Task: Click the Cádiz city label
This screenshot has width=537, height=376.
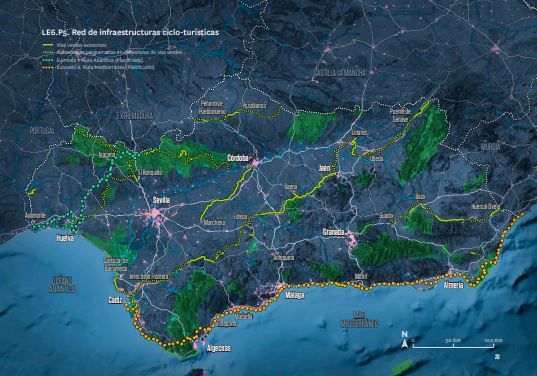Action: (115, 301)
